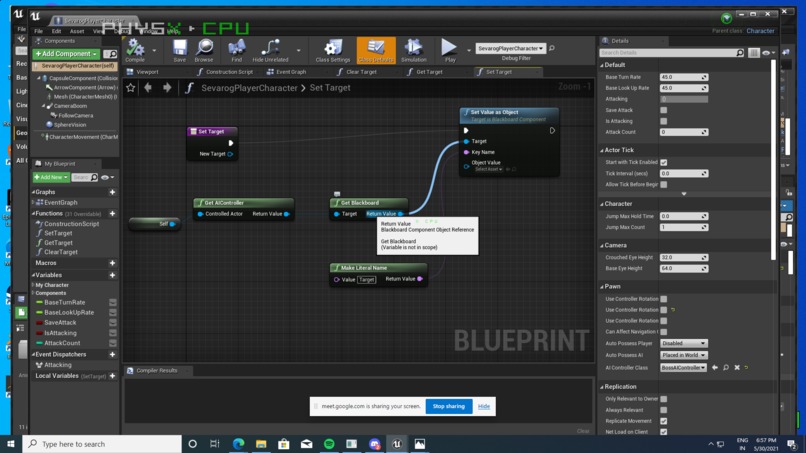
Task: Collapse the Actor Tick section
Action: pos(602,150)
